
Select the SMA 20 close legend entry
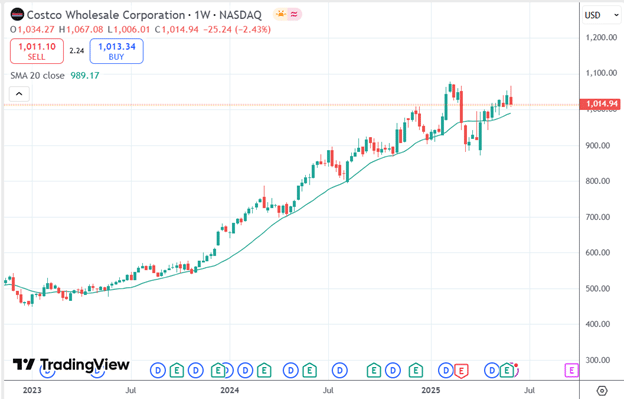(x=37, y=76)
